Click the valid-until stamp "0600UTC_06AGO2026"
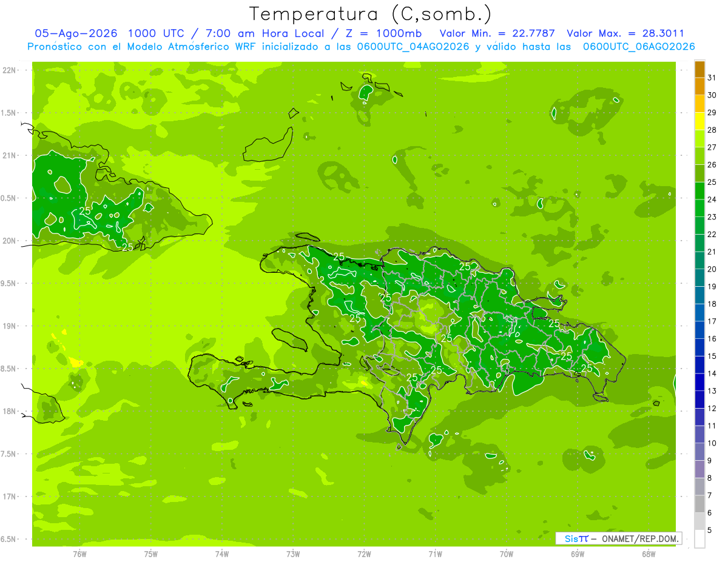Screen dimensions: 728x562 [639, 47]
